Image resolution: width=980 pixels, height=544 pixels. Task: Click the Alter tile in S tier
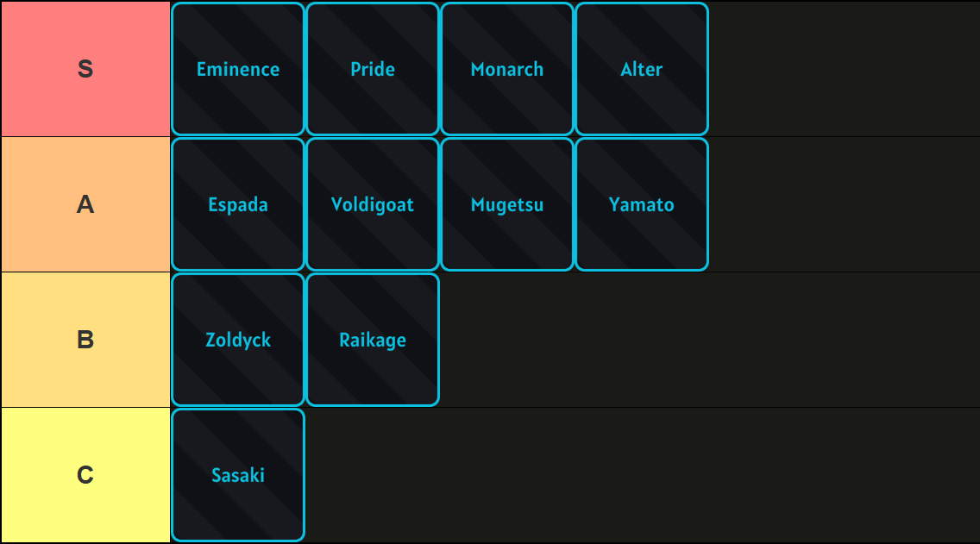point(642,69)
